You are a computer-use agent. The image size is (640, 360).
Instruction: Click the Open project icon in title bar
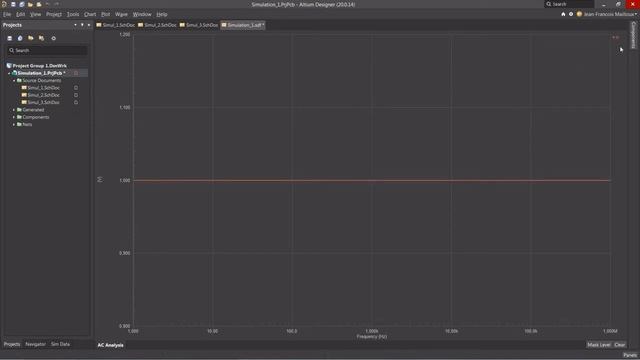click(x=39, y=4)
